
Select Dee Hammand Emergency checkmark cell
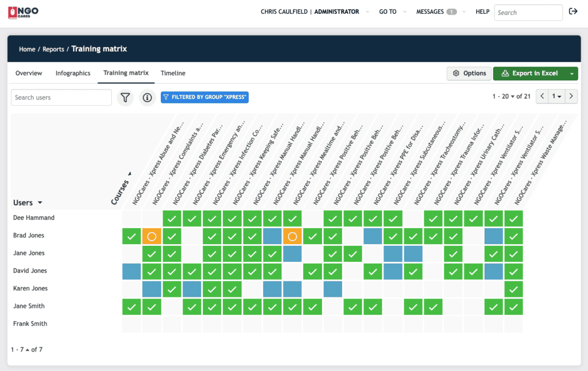pos(192,219)
